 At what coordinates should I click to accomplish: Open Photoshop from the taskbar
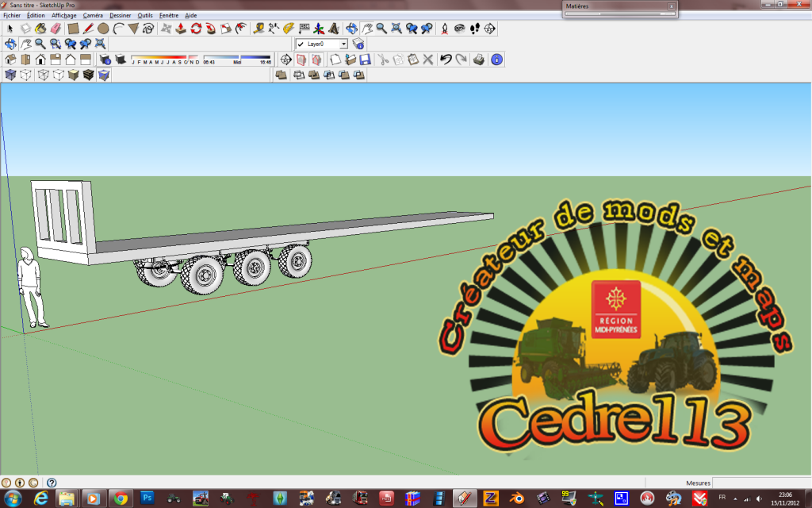(147, 498)
